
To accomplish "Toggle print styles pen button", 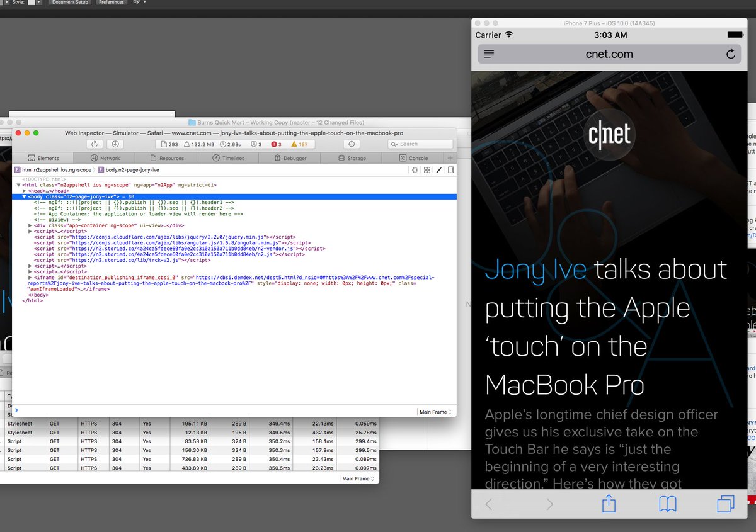I will (439, 169).
